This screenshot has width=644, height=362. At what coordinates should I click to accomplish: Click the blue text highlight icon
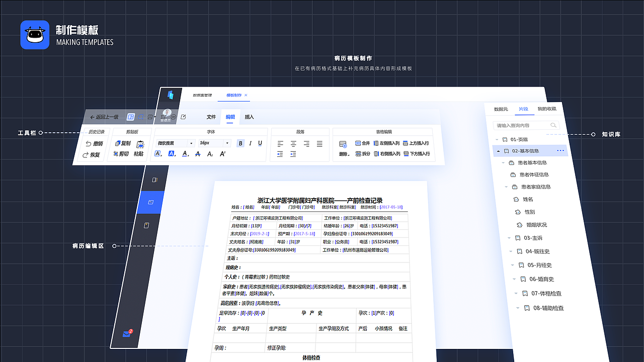pyautogui.click(x=172, y=154)
